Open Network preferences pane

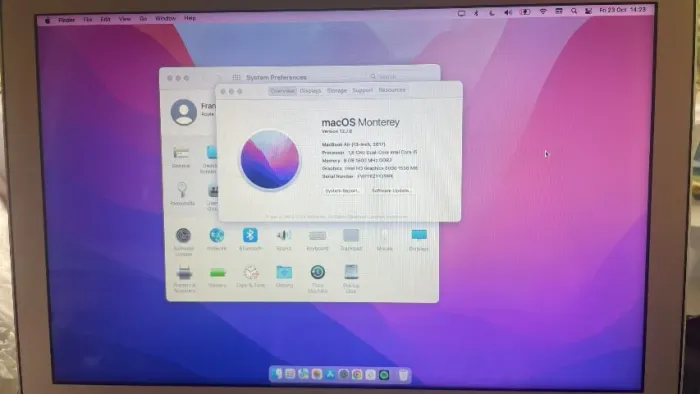point(217,236)
